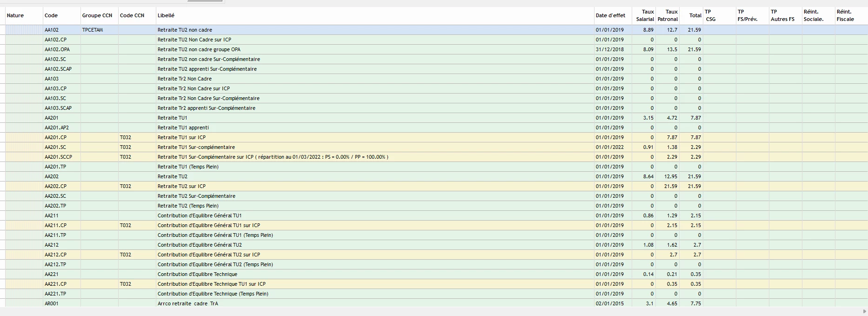This screenshot has width=868, height=316.
Task: Select row code AA202.CP
Action: (x=55, y=186)
